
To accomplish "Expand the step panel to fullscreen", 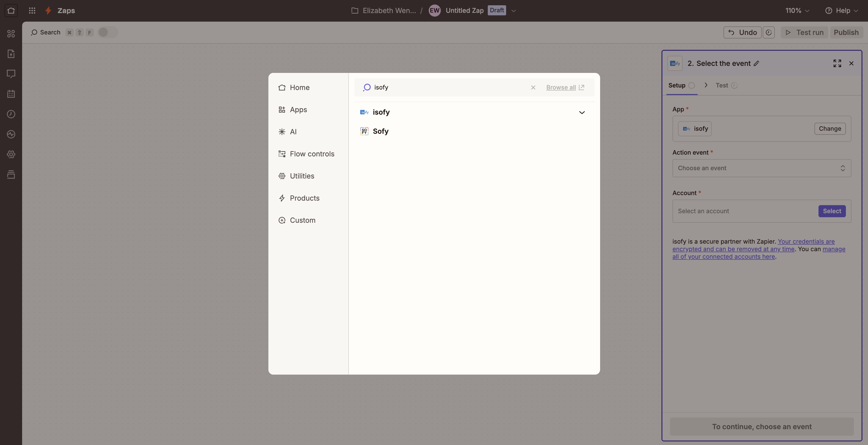I will point(837,63).
